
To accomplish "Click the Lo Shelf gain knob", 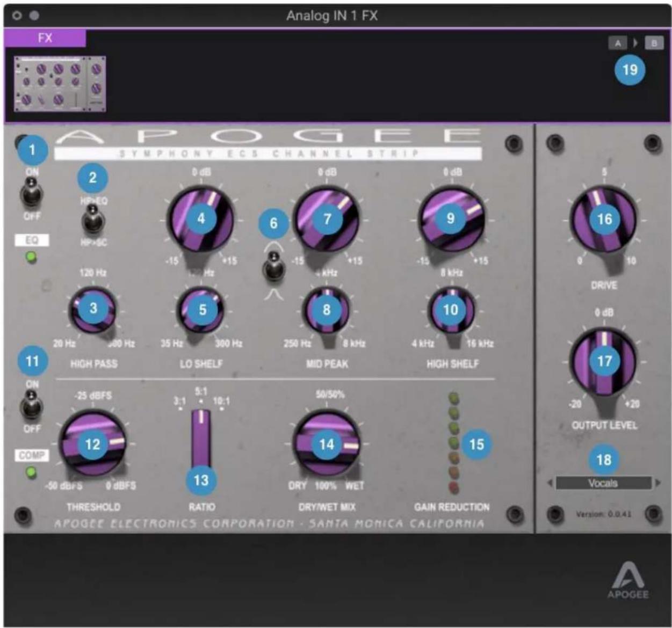I will pos(201,219).
